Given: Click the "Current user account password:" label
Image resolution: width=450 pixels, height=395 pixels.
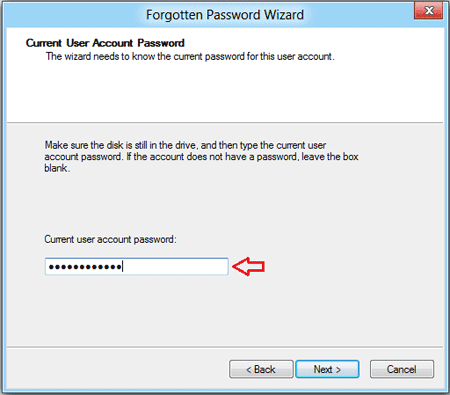Looking at the screenshot, I should (110, 239).
